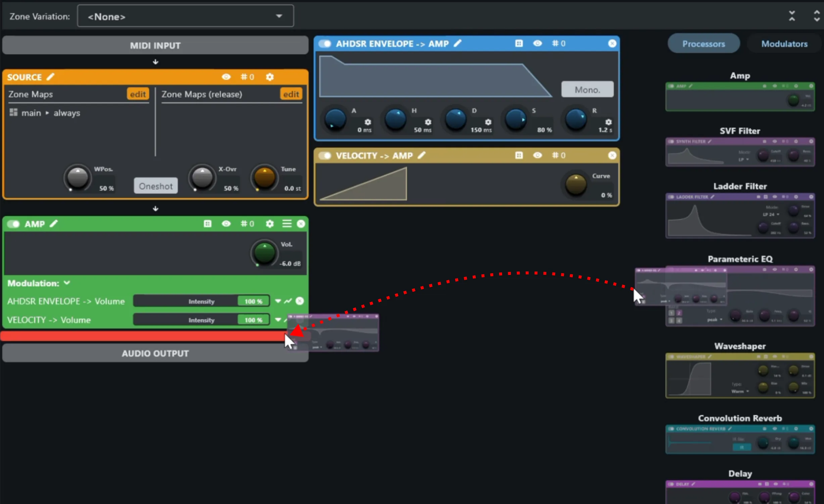Toggle the Oneshot button
This screenshot has width=824, height=504.
click(x=156, y=186)
